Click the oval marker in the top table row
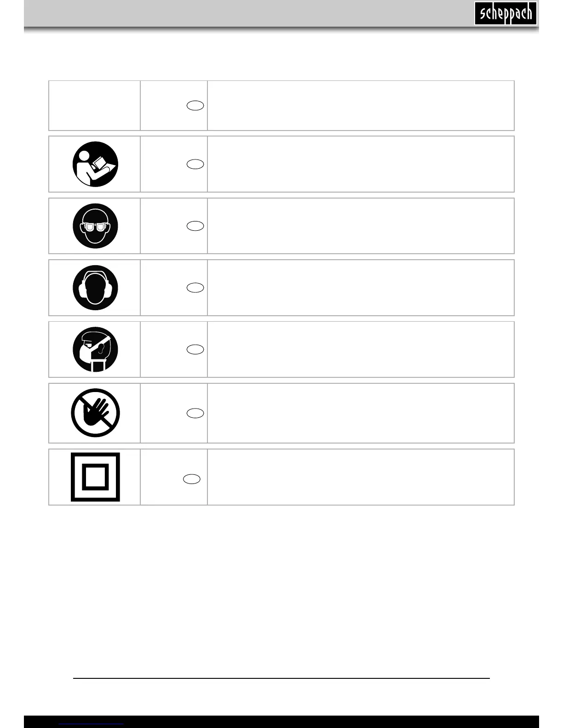This screenshot has width=563, height=728. 195,105
